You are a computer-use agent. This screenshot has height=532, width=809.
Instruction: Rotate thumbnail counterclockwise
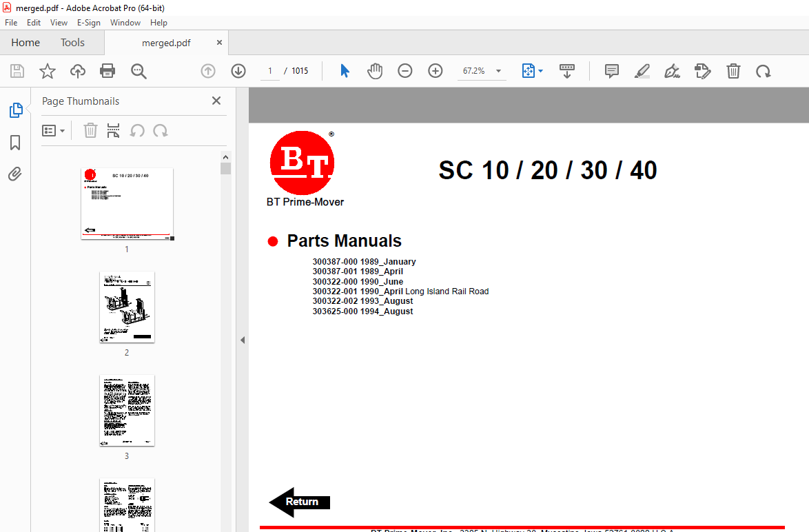136,130
